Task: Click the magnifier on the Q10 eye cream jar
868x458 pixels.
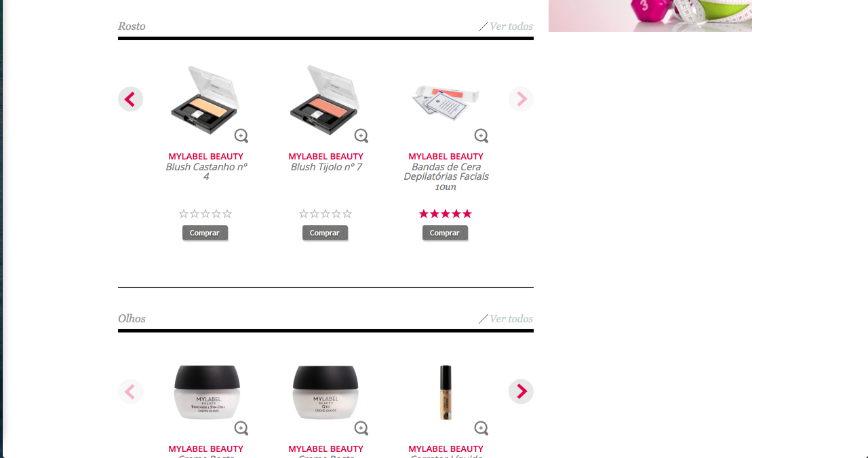Action: pyautogui.click(x=361, y=428)
